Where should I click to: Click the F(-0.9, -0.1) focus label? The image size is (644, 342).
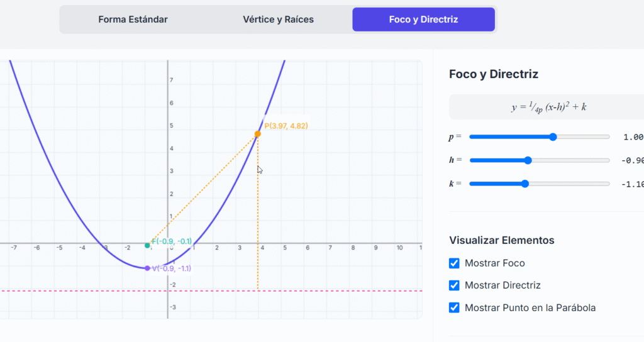pyautogui.click(x=171, y=241)
